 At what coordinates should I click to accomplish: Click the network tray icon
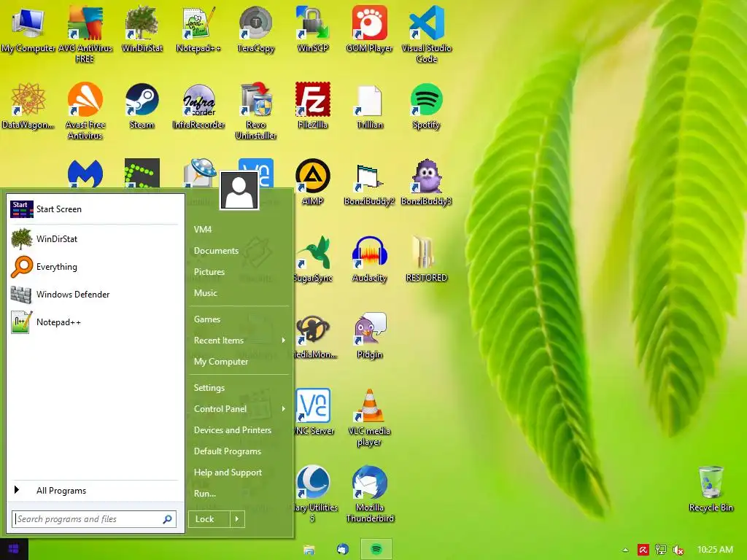coord(661,550)
